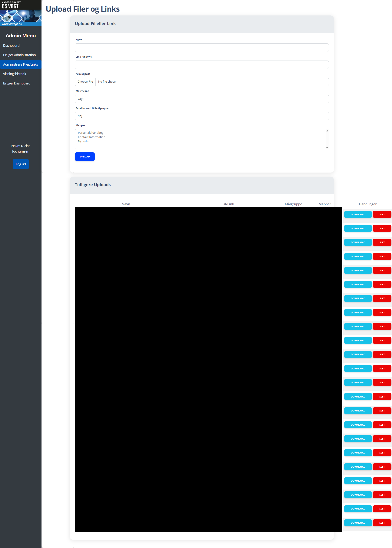Select Personalehåndbog in Mapper list
Screen dimensions: 392x548
(x=91, y=133)
